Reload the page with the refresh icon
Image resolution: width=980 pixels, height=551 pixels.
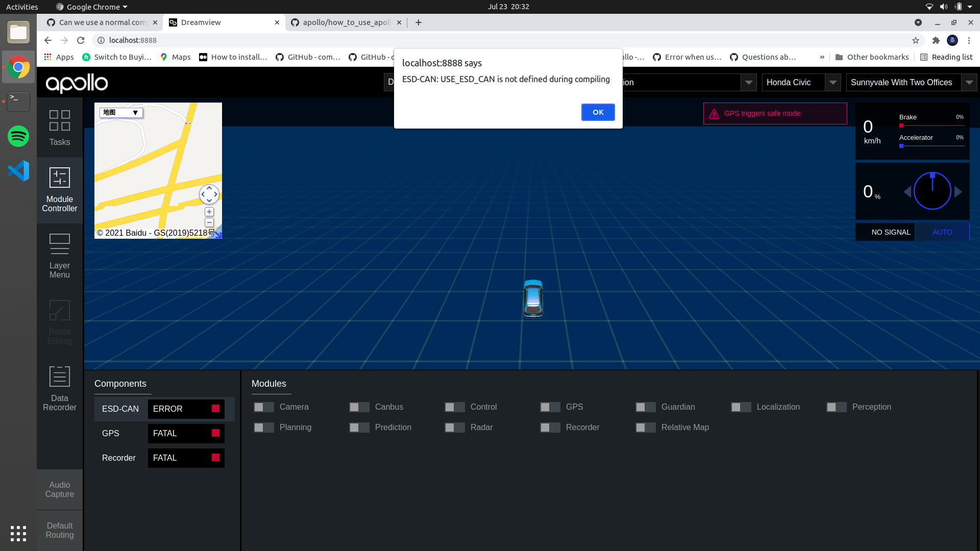pos(81,40)
